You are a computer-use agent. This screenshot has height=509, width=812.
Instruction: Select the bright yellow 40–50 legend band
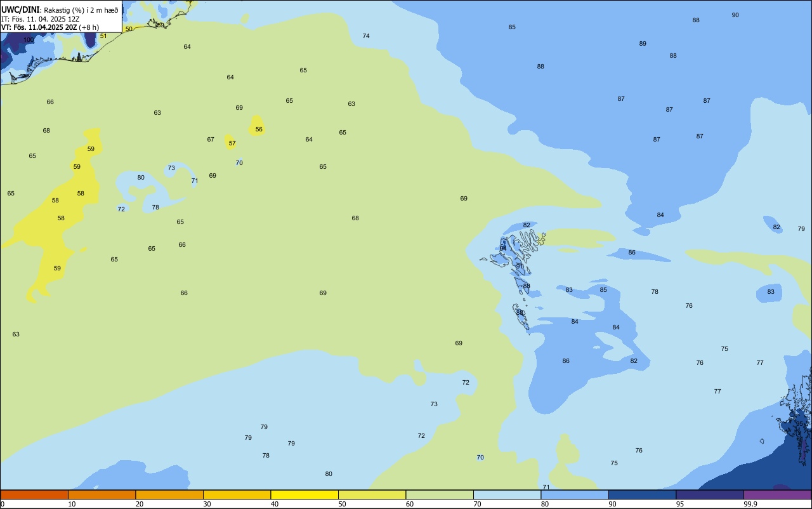tap(304, 494)
